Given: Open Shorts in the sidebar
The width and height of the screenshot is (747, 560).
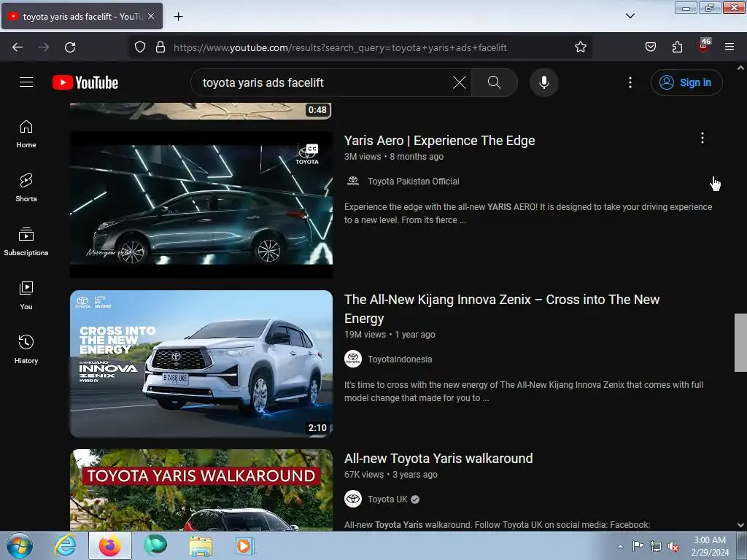Looking at the screenshot, I should coord(26,187).
